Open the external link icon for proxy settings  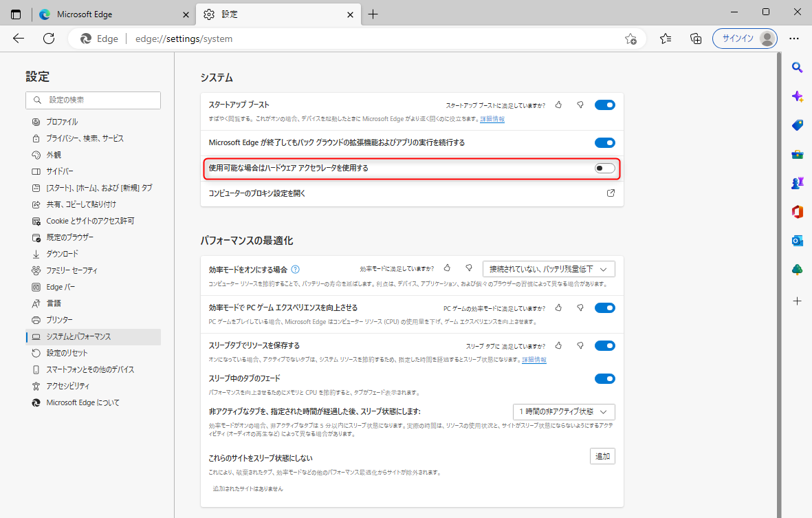point(611,193)
